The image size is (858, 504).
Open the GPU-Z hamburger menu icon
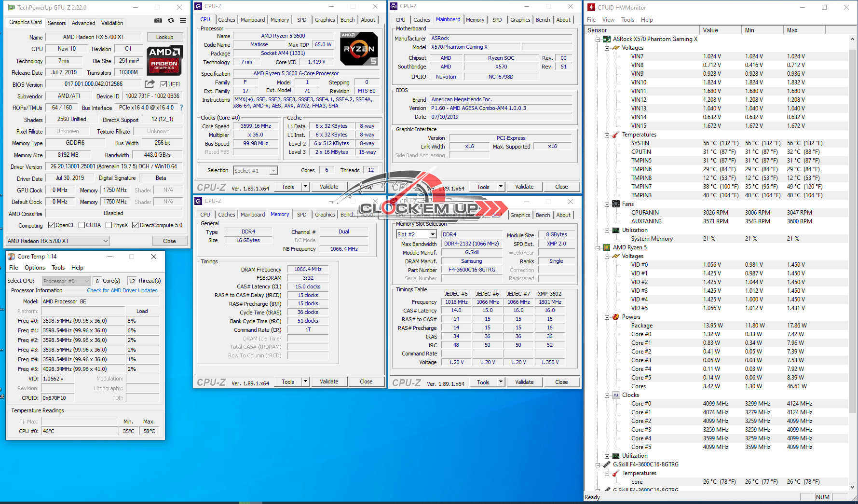click(x=183, y=20)
